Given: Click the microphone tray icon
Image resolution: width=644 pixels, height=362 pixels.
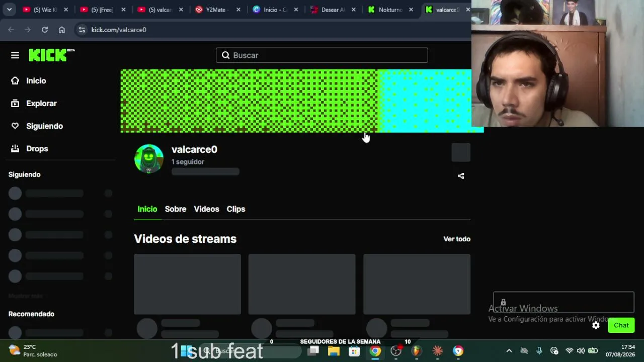Looking at the screenshot, I should tap(539, 351).
